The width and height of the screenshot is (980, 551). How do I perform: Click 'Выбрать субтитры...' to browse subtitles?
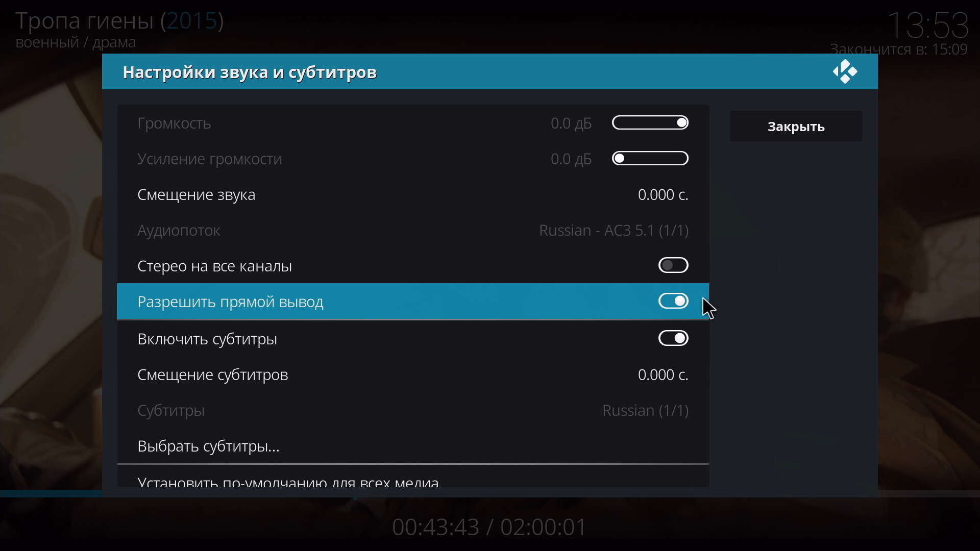413,446
